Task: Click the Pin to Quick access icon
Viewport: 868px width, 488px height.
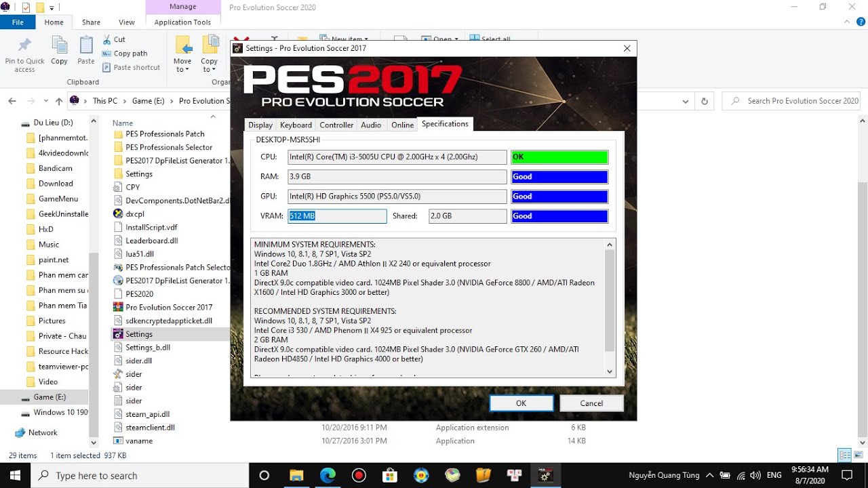Action: tap(24, 46)
